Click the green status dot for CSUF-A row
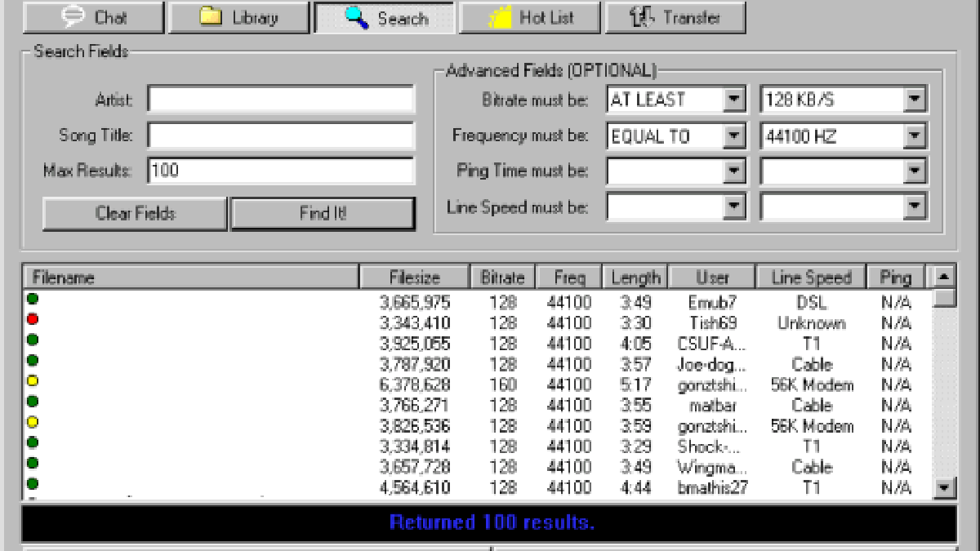This screenshot has width=980, height=551. click(33, 340)
